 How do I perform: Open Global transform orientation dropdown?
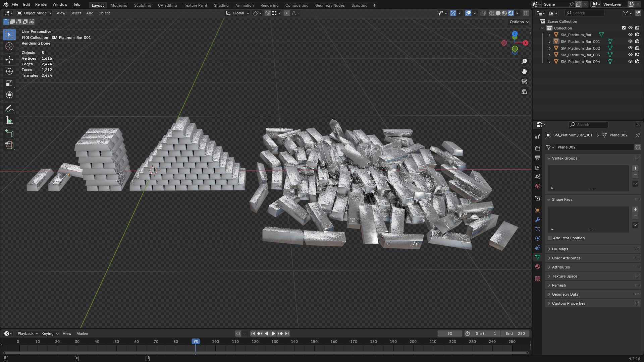[x=238, y=13]
